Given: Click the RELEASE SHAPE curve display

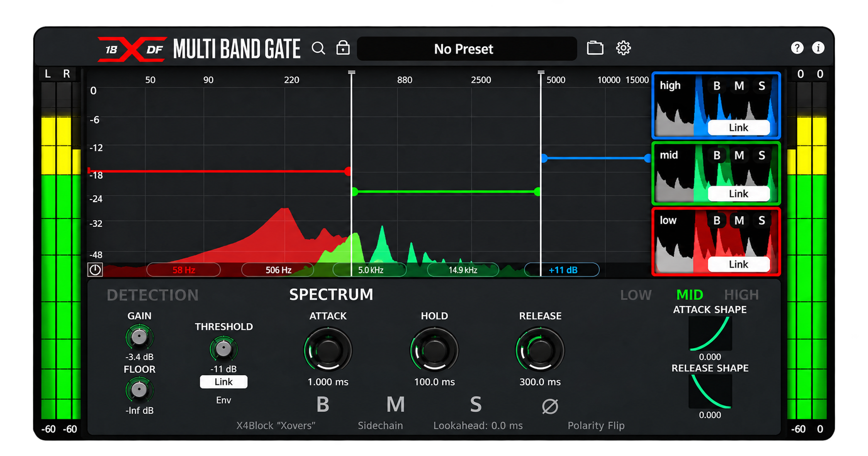Looking at the screenshot, I should point(710,392).
